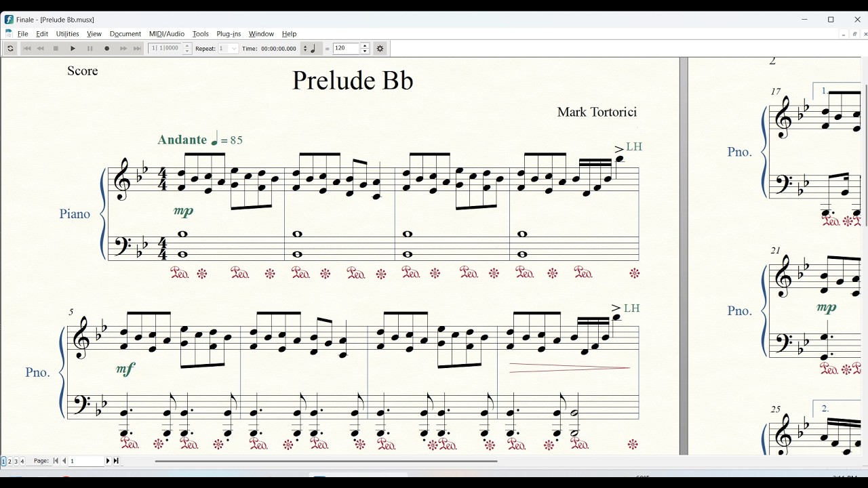
Task: Click the measure number 17 on page 2
Action: [x=776, y=91]
